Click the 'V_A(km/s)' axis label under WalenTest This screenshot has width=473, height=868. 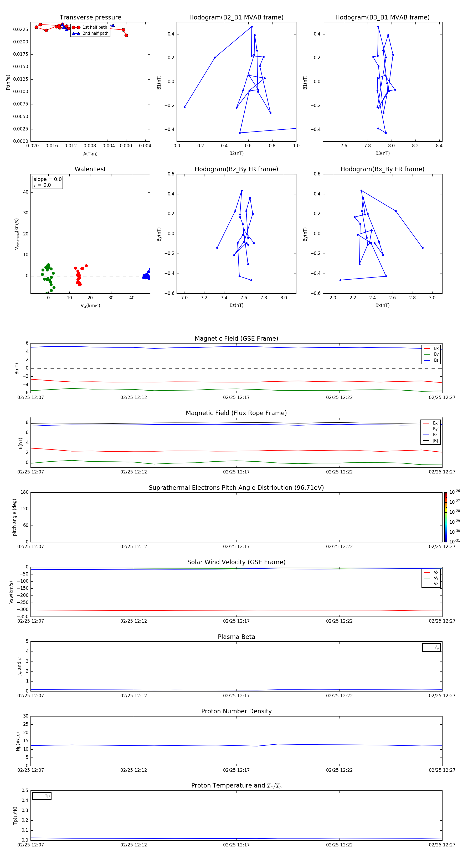[x=90, y=306]
